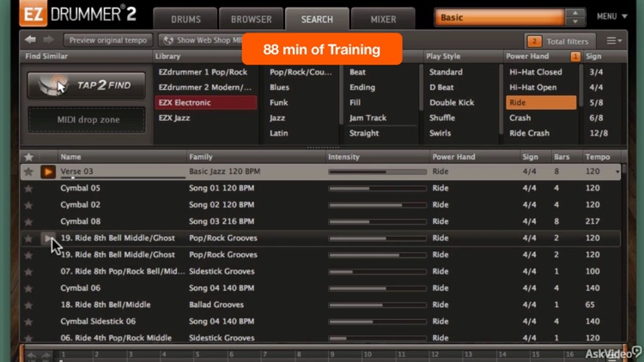
Task: Clear the Power Hand filter count badge
Action: point(575,57)
